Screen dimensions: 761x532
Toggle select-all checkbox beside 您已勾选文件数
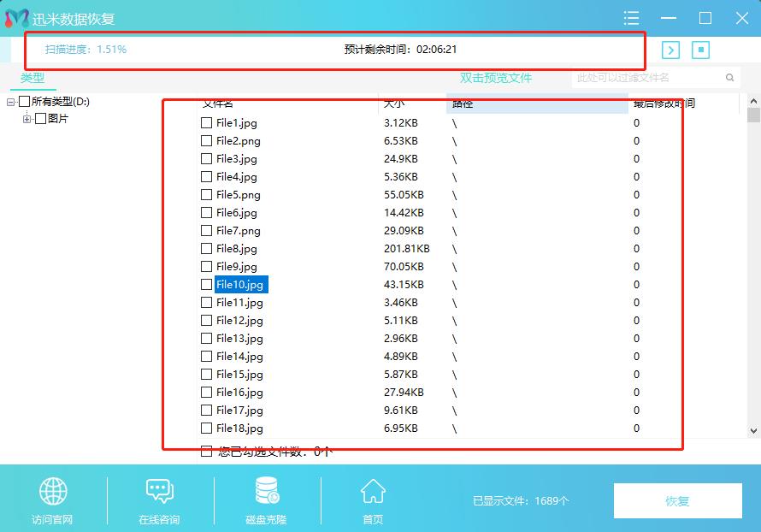coord(206,451)
